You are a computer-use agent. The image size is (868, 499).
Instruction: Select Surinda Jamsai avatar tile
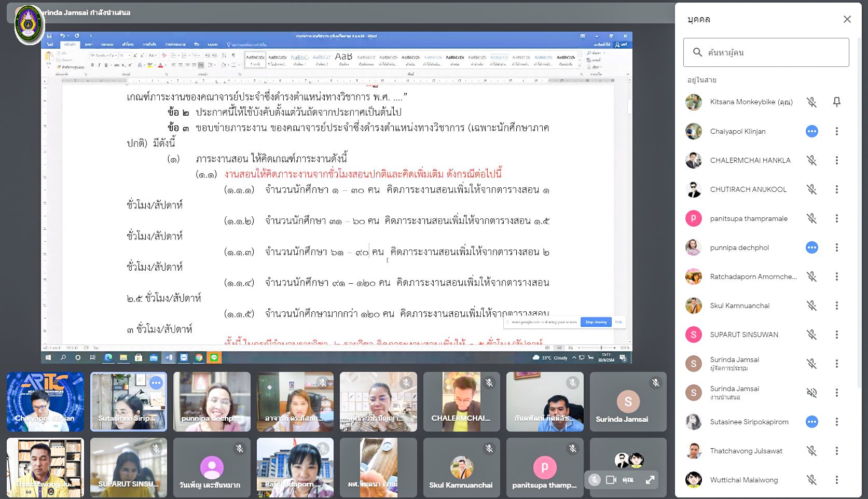pos(628,401)
